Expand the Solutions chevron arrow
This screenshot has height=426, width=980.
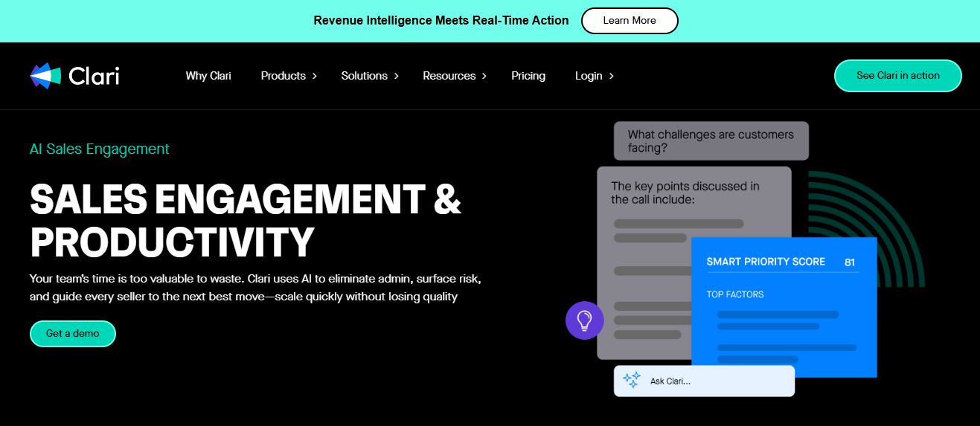[397, 76]
